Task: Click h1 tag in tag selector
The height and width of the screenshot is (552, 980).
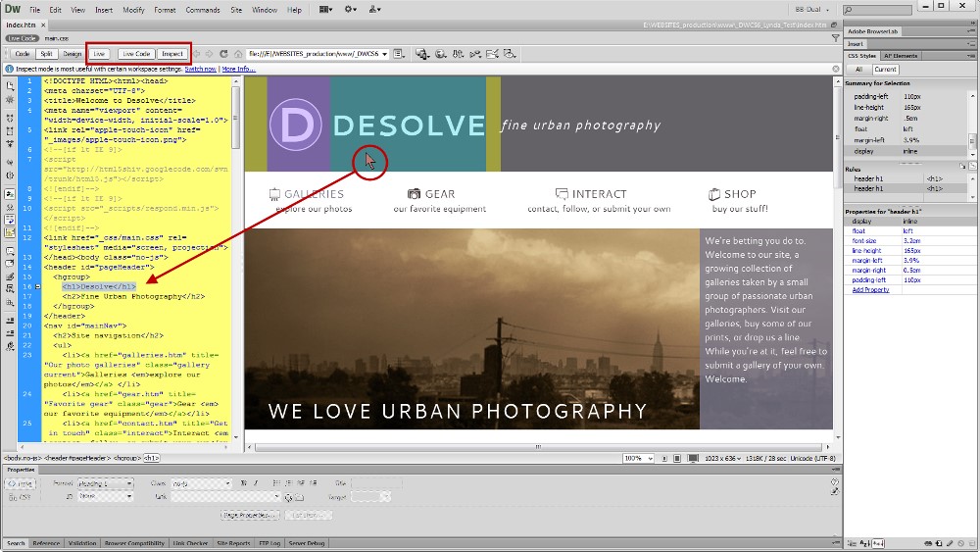Action: pos(152,458)
